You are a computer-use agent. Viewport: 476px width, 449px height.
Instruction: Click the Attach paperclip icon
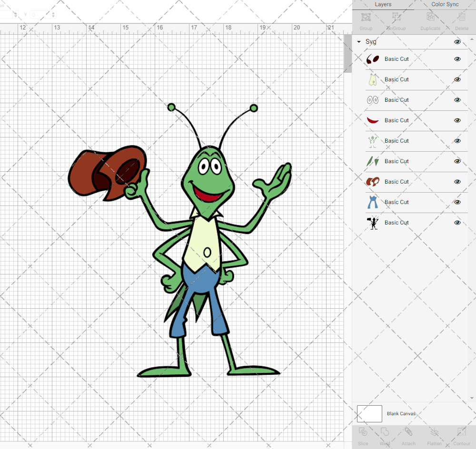(x=408, y=432)
